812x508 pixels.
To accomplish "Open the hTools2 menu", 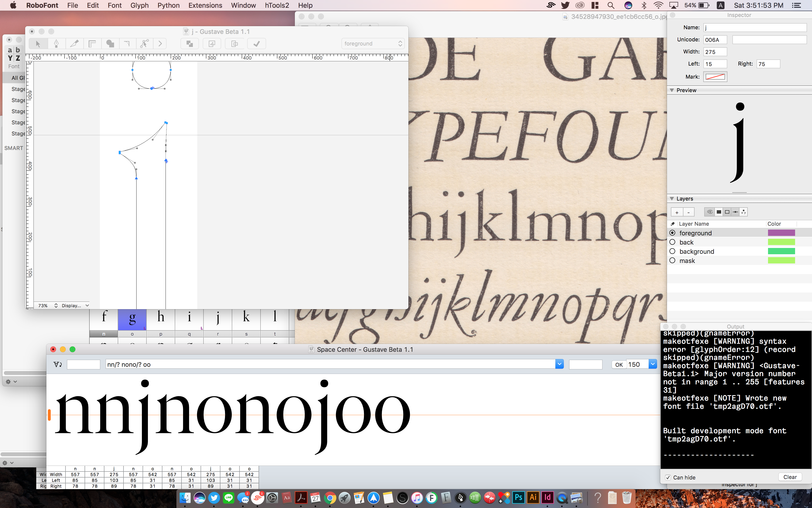I will [277, 5].
